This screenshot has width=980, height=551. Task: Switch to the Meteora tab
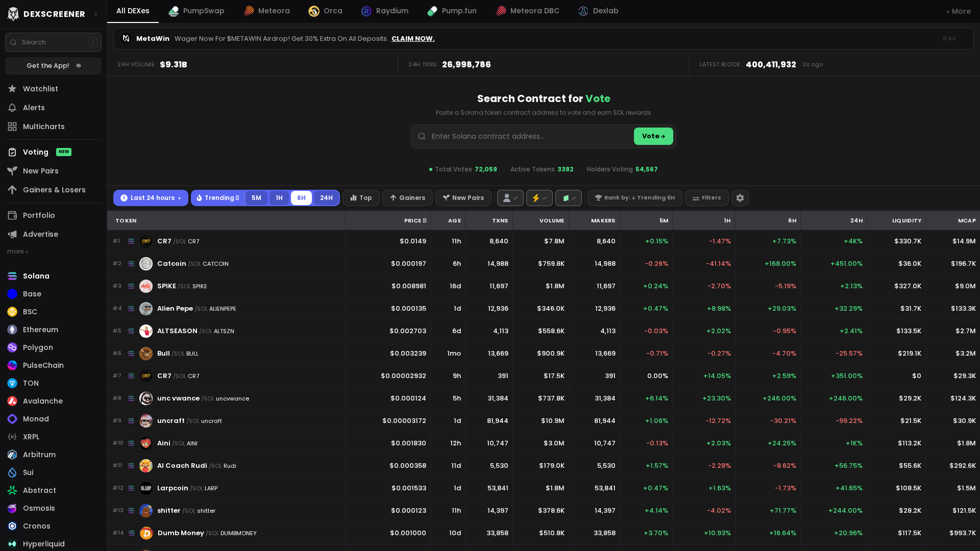click(x=266, y=11)
